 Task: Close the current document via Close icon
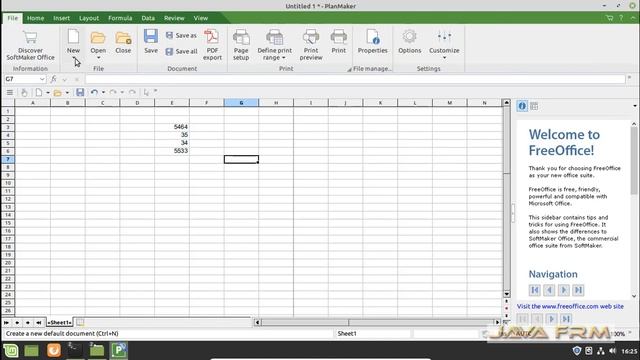tap(123, 38)
